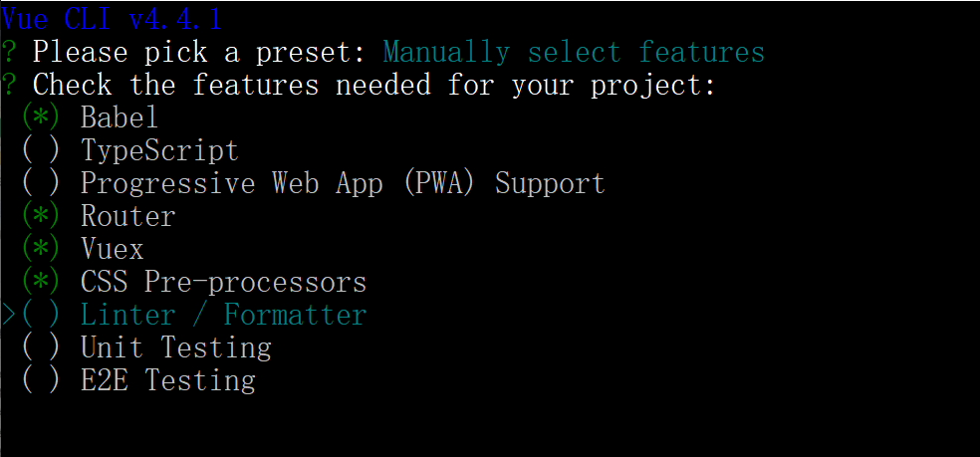The height and width of the screenshot is (457, 980).
Task: Check the TypeScript option marker
Action: [x=40, y=150]
